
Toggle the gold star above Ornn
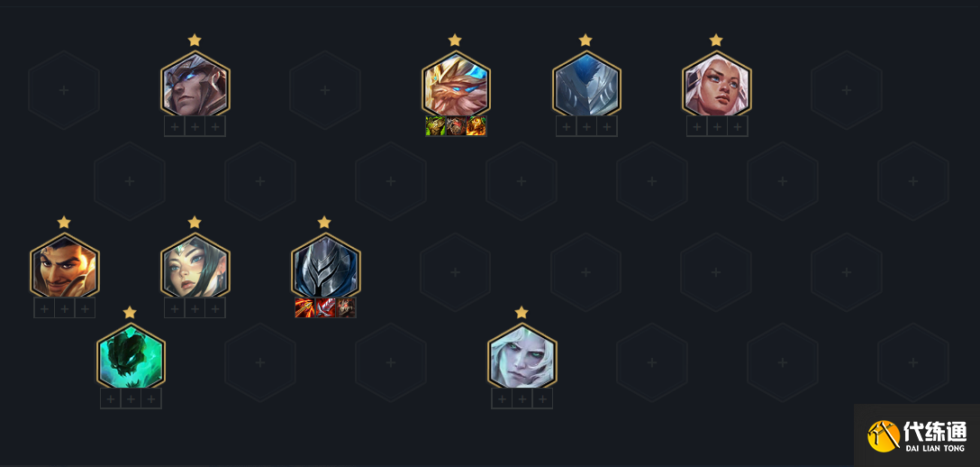[455, 41]
